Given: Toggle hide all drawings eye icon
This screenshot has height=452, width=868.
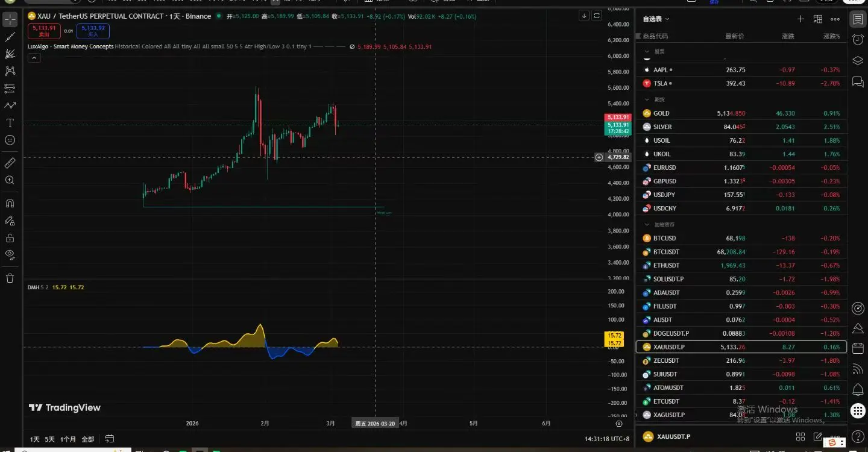Looking at the screenshot, I should coord(10,255).
